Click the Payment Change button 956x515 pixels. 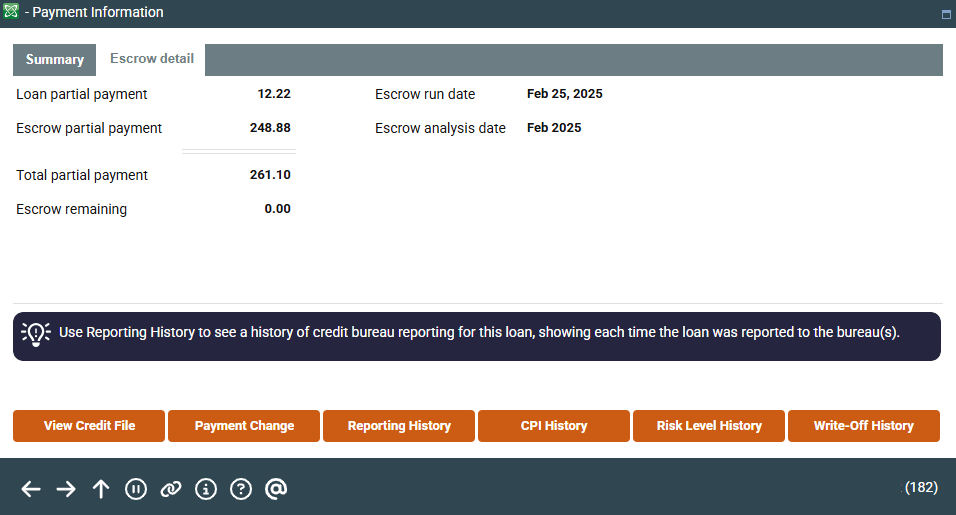(x=244, y=426)
